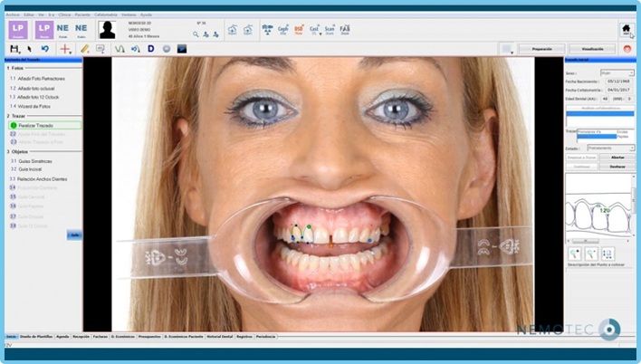The width and height of the screenshot is (641, 364).
Task: Click the second purple LP icon
Action: point(44,30)
